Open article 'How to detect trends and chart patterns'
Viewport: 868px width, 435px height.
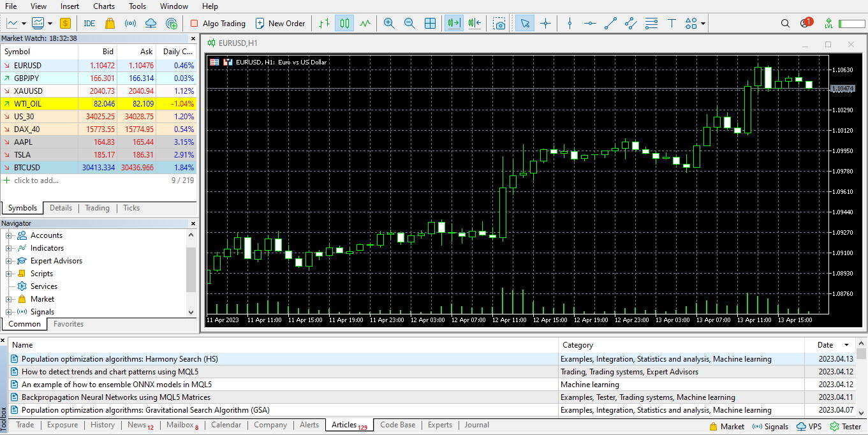click(x=110, y=372)
